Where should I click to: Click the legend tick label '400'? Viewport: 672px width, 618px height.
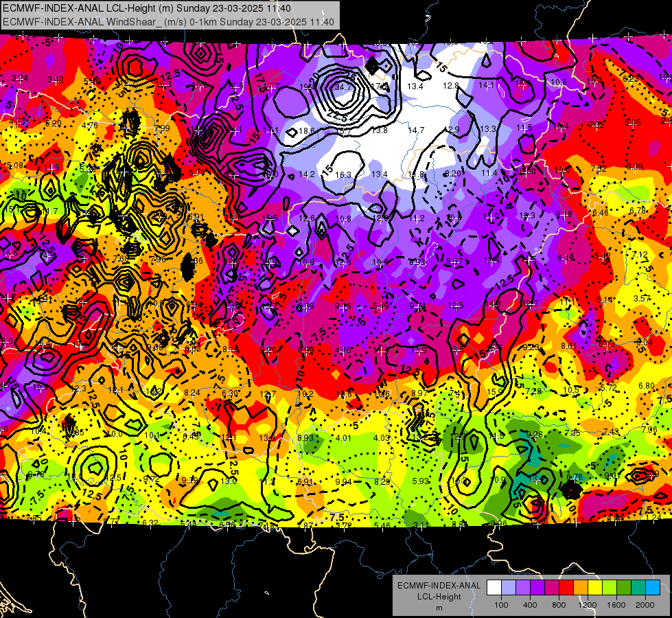[x=530, y=605]
